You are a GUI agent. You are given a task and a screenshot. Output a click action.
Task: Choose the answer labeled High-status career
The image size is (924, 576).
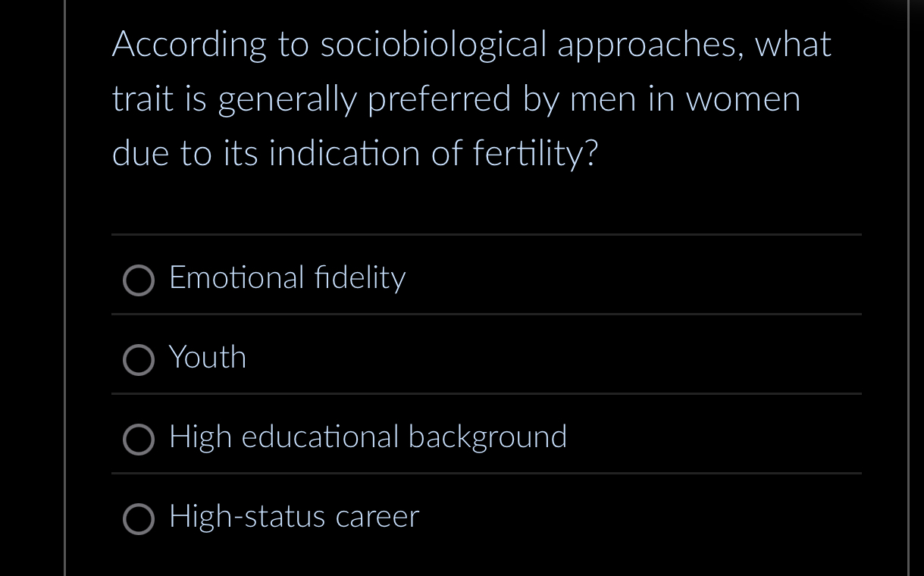[293, 516]
